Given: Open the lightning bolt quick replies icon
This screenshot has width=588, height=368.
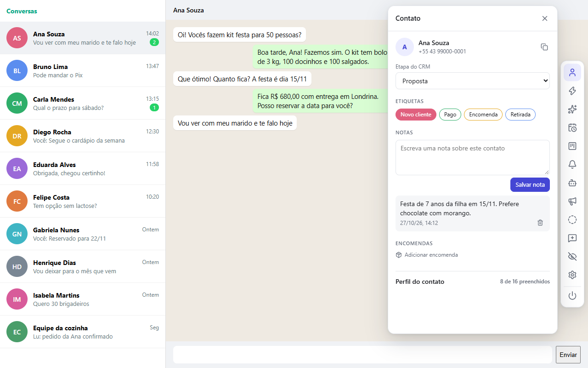Looking at the screenshot, I should pyautogui.click(x=572, y=91).
